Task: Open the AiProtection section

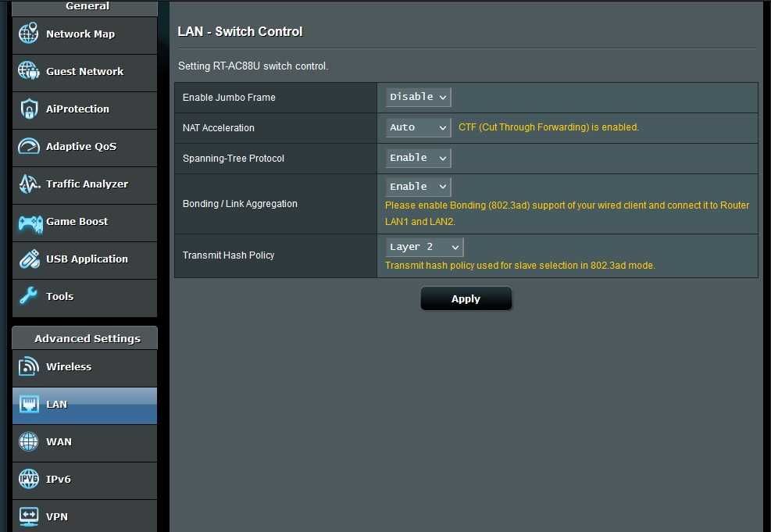Action: point(84,110)
